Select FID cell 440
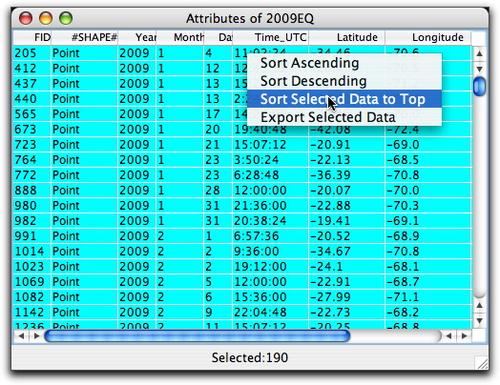 [x=32, y=99]
